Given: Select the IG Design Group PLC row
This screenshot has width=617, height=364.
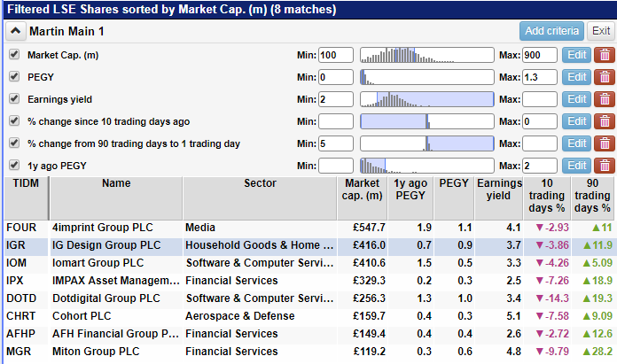Looking at the screenshot, I should click(x=309, y=245).
